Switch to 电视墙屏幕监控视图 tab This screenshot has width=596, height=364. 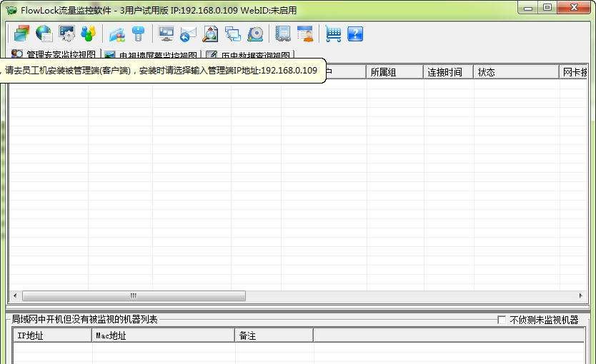point(152,54)
